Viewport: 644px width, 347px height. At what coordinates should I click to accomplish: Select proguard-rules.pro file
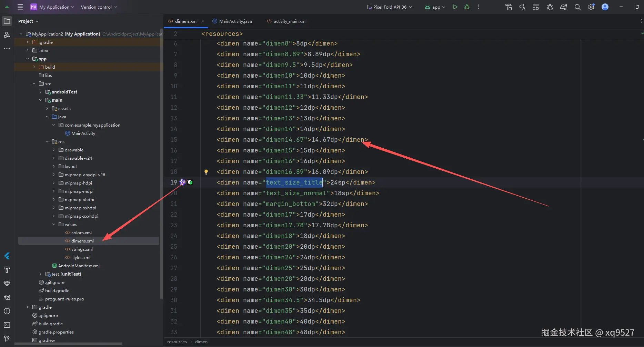[64, 299]
